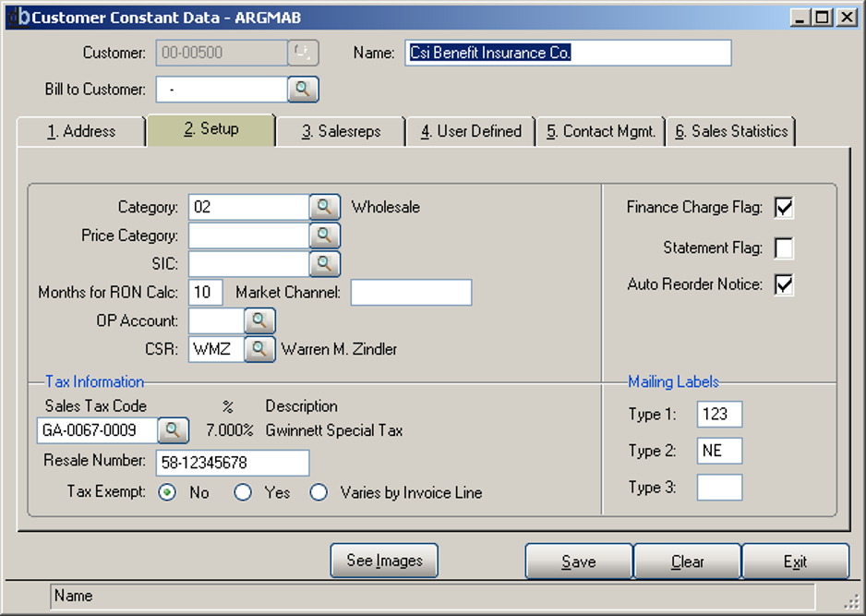This screenshot has height=616, width=866.
Task: Click the Gwinnett Special Tax description
Action: pos(334,430)
